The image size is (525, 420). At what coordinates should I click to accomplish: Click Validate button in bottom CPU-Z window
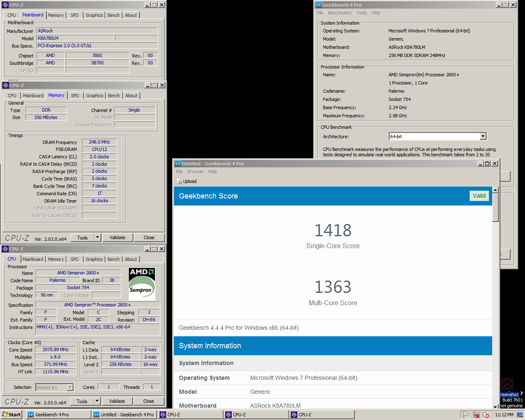tap(117, 401)
